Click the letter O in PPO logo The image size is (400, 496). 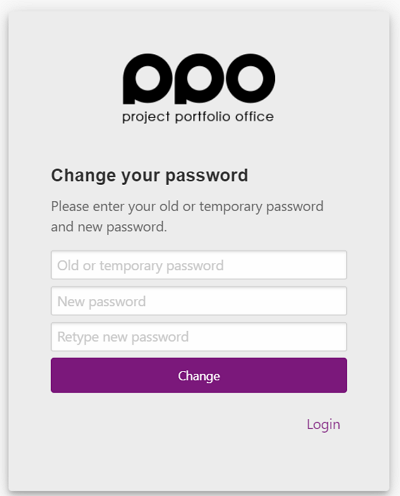[x=250, y=78]
